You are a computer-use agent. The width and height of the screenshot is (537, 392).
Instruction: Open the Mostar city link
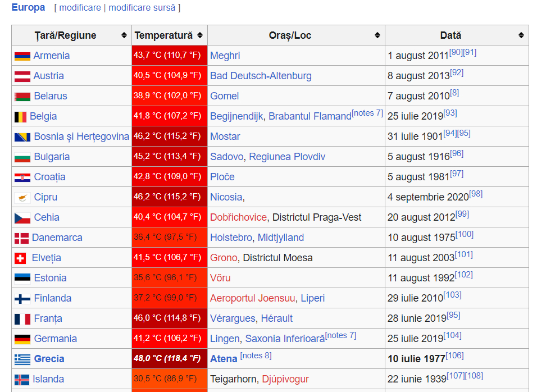225,136
